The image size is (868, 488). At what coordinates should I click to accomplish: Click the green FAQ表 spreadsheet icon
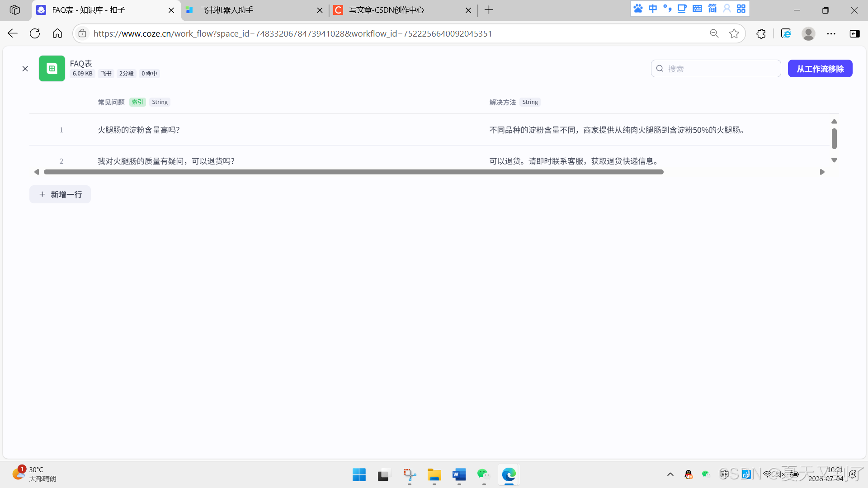pos(52,68)
